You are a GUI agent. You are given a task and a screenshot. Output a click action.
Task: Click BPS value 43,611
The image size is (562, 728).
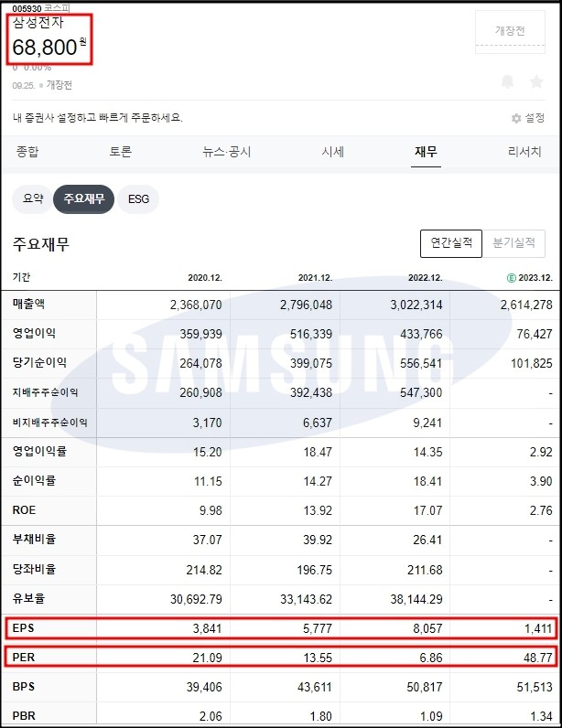pyautogui.click(x=315, y=687)
